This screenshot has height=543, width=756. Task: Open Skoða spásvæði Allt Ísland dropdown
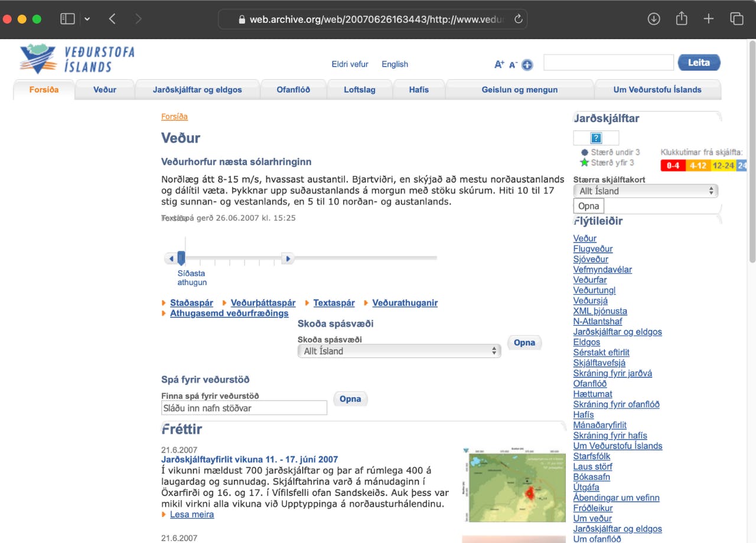coord(399,351)
